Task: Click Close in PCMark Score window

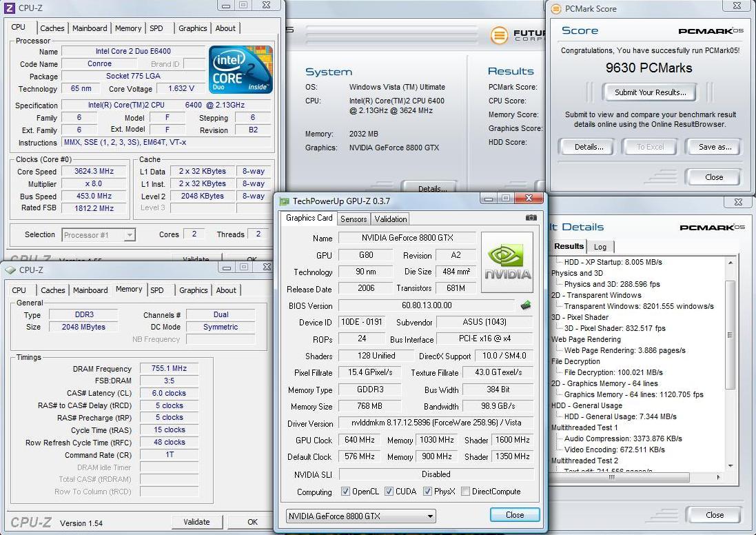Action: click(713, 177)
